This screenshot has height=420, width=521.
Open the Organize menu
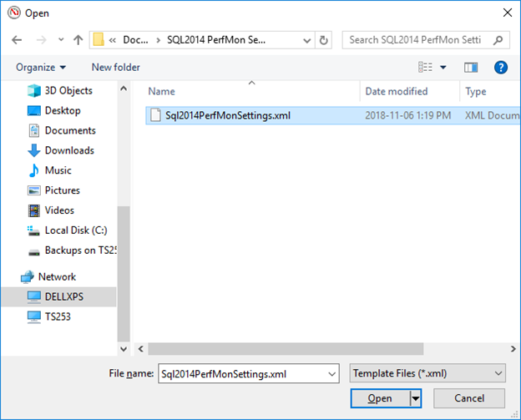click(41, 68)
